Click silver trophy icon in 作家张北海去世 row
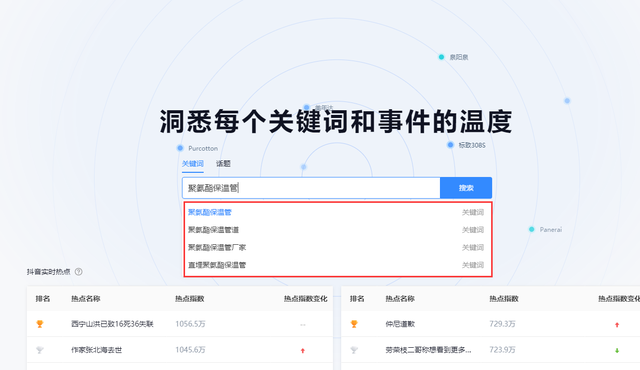 40,350
